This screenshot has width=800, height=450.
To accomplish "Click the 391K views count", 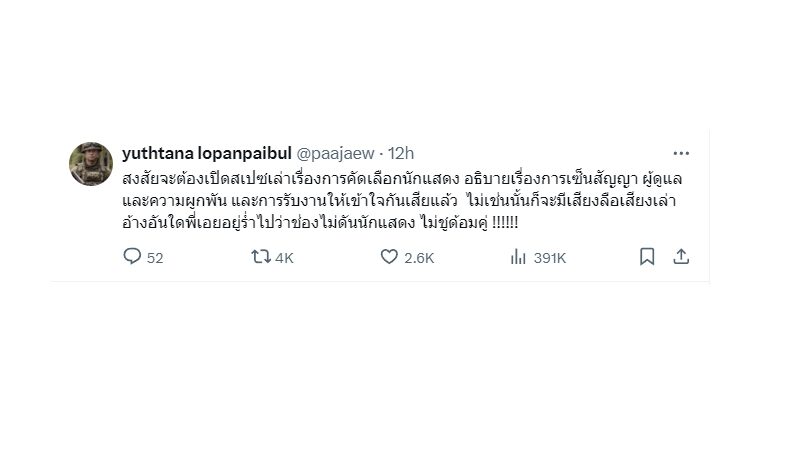I will pos(550,258).
